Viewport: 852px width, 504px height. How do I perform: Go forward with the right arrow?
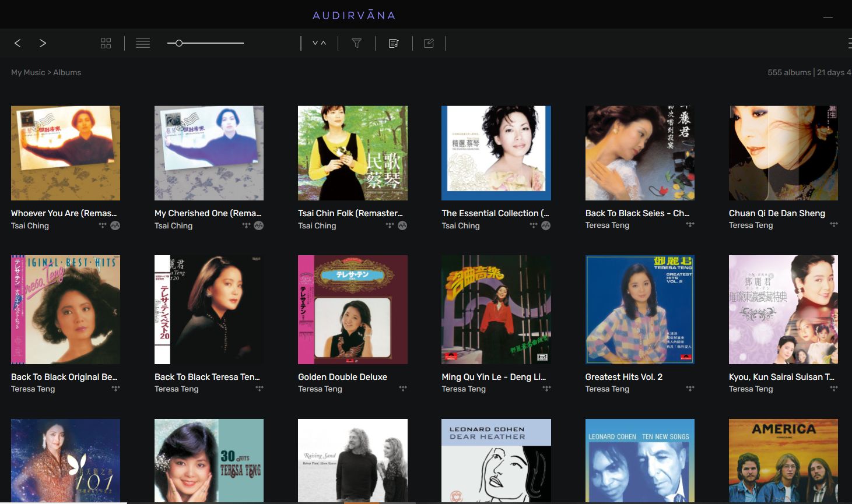point(43,43)
